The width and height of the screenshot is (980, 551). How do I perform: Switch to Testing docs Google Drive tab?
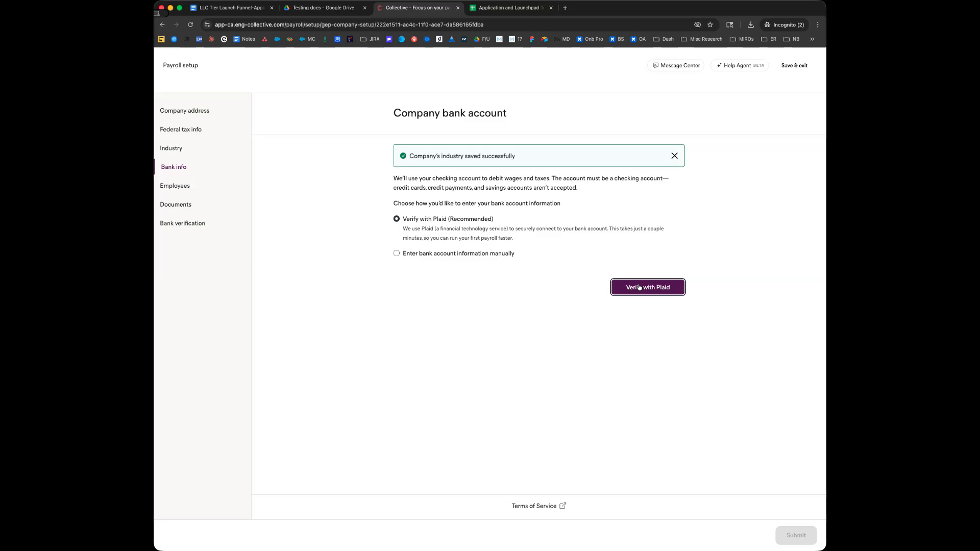323,8
